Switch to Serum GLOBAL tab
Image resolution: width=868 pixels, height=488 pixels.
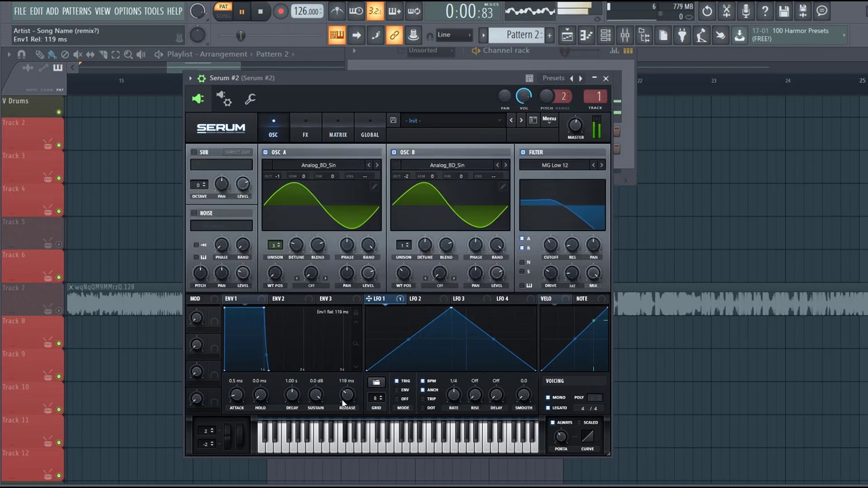(370, 127)
